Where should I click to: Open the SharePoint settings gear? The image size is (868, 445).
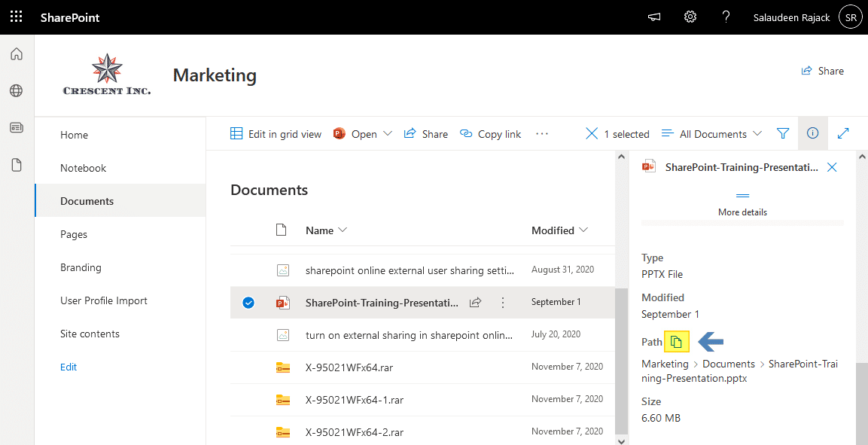[x=690, y=17]
